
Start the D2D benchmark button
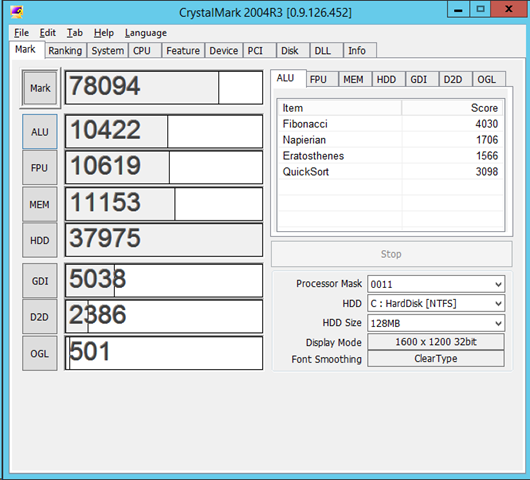pos(40,317)
